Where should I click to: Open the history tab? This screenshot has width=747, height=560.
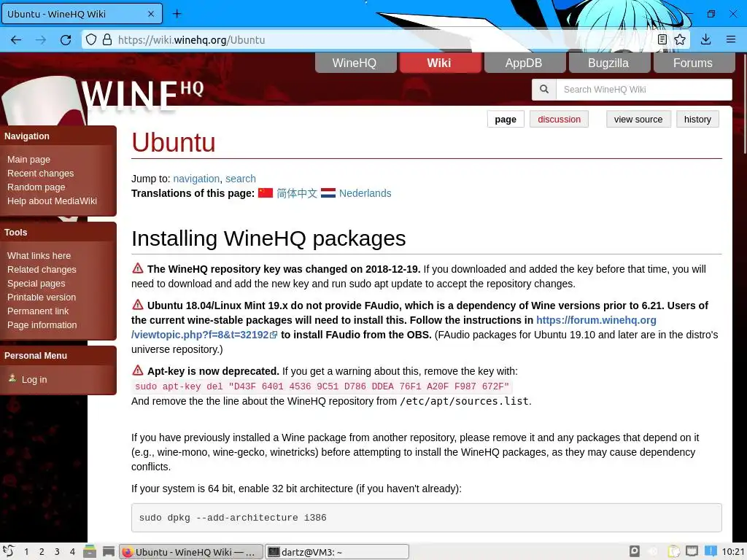point(697,119)
